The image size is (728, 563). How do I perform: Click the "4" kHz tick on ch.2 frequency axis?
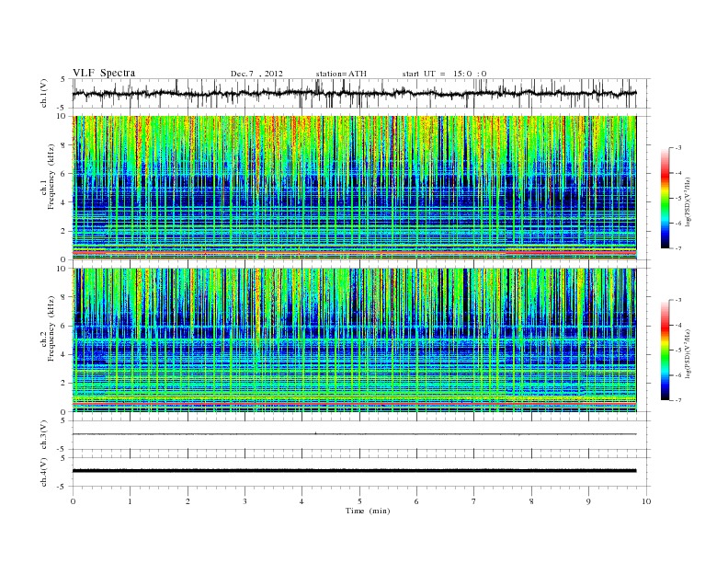pos(64,355)
